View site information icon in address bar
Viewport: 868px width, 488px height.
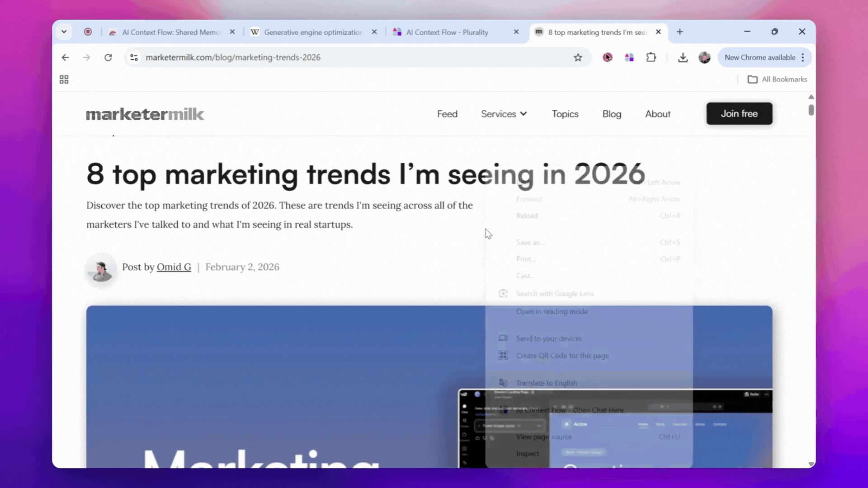point(134,57)
